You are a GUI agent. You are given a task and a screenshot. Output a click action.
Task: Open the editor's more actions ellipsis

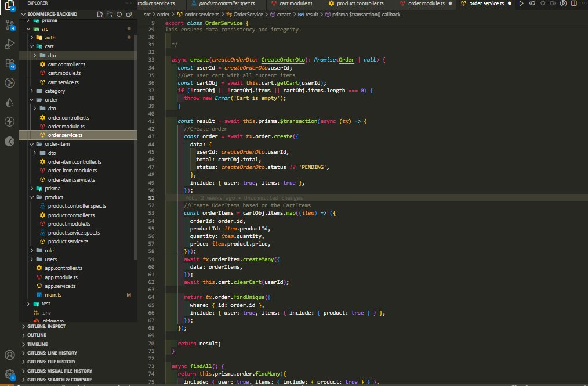tap(583, 3)
